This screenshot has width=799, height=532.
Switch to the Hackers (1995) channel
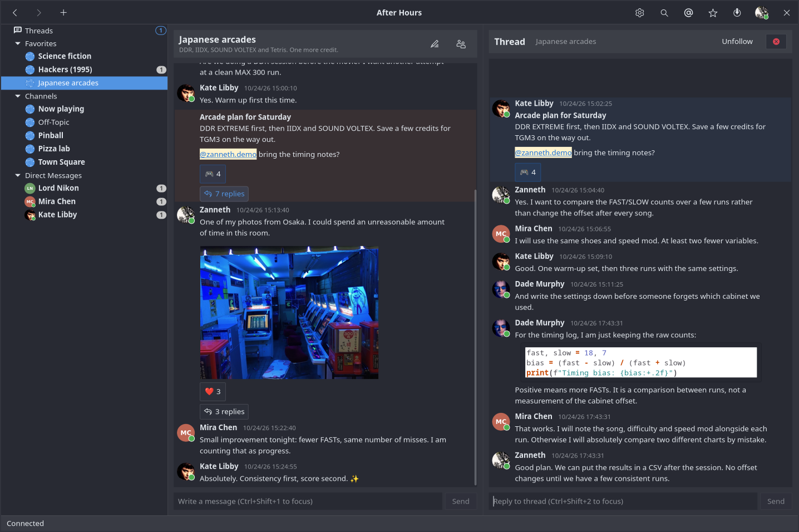(84, 70)
